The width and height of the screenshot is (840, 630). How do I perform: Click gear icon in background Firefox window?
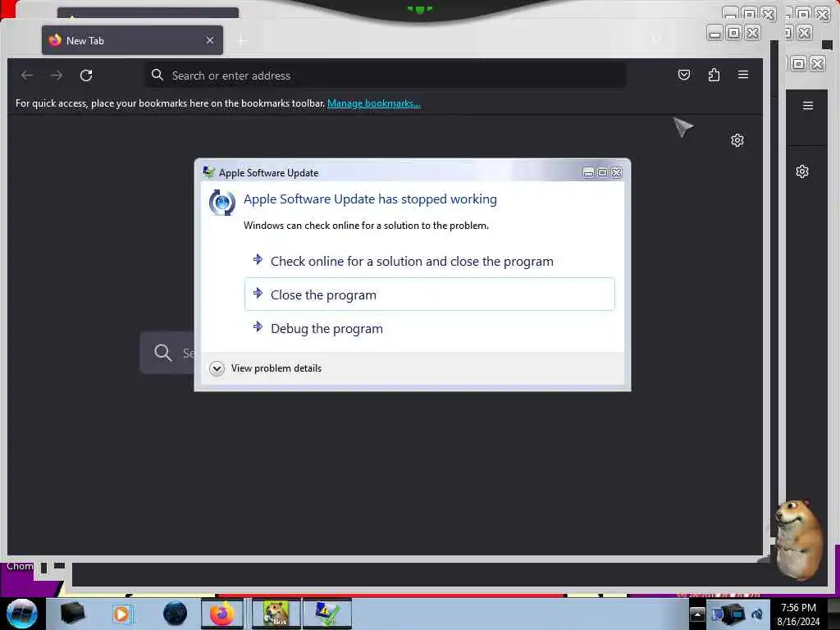(x=802, y=171)
